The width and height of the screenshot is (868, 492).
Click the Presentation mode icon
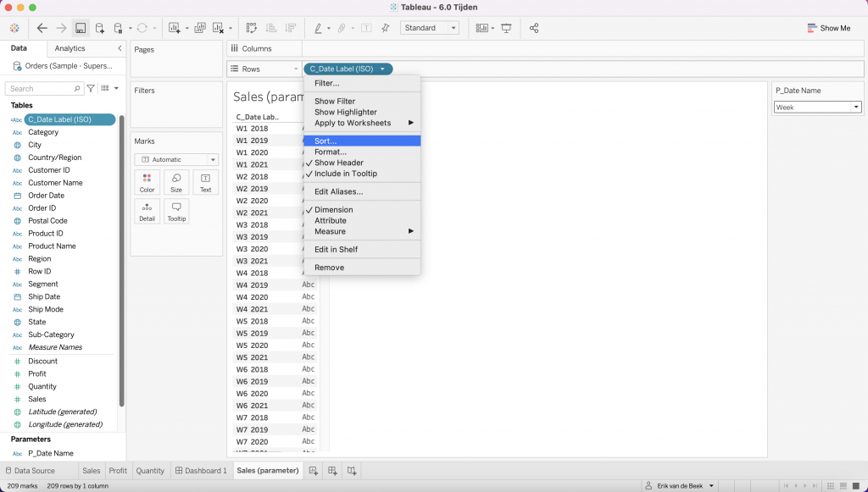click(507, 28)
